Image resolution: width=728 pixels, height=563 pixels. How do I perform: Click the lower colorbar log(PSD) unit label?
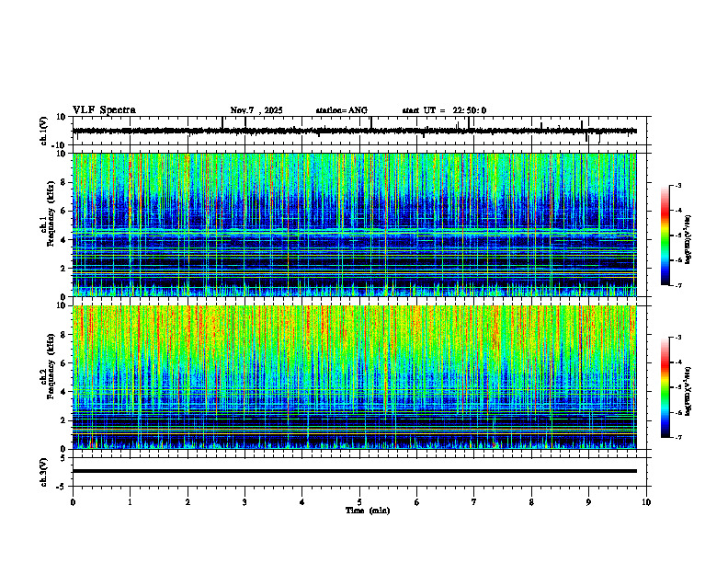pyautogui.click(x=688, y=392)
